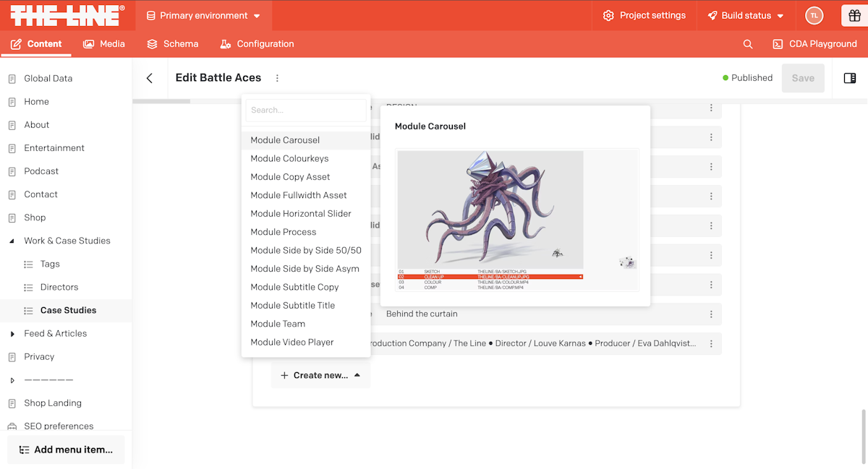
Task: Click THE LINE logo
Action: click(x=68, y=15)
